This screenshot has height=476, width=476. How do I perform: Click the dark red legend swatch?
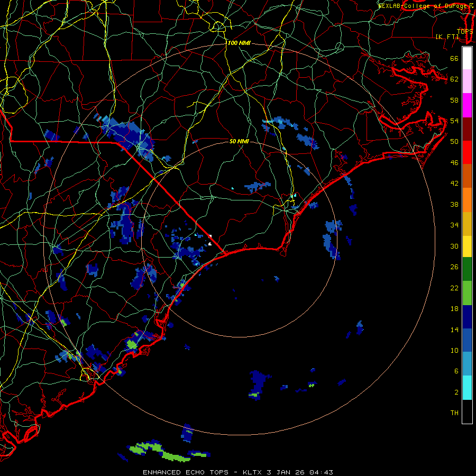pos(467,129)
